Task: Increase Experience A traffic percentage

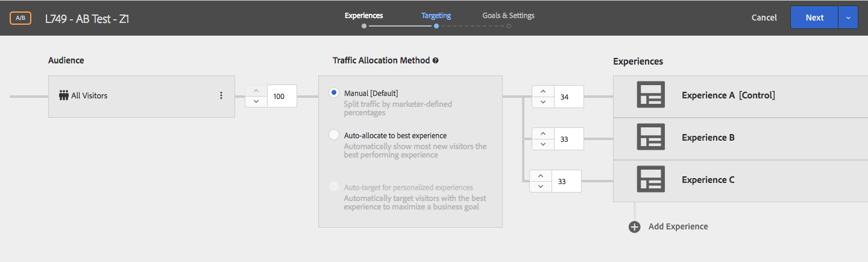Action: pos(542,91)
